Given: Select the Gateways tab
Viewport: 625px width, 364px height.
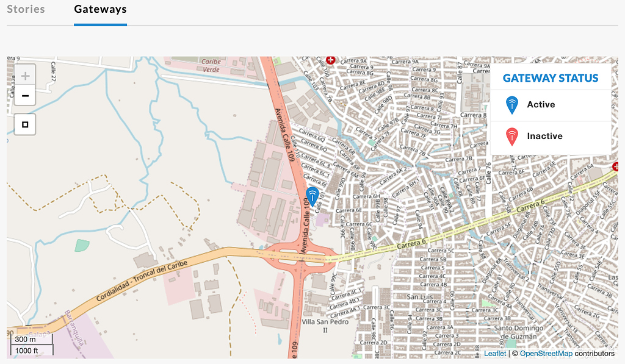Looking at the screenshot, I should click(x=100, y=9).
